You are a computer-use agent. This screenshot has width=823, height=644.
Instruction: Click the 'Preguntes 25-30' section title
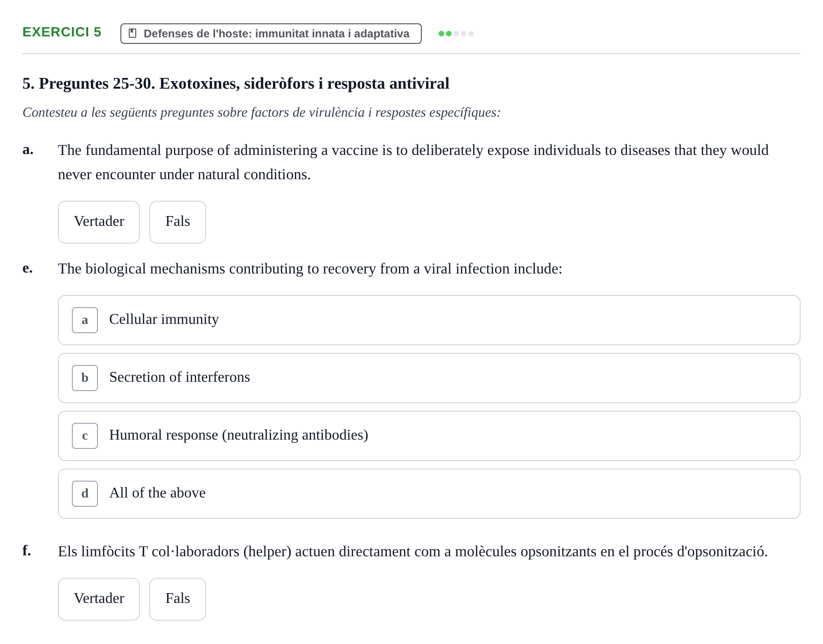coord(236,84)
